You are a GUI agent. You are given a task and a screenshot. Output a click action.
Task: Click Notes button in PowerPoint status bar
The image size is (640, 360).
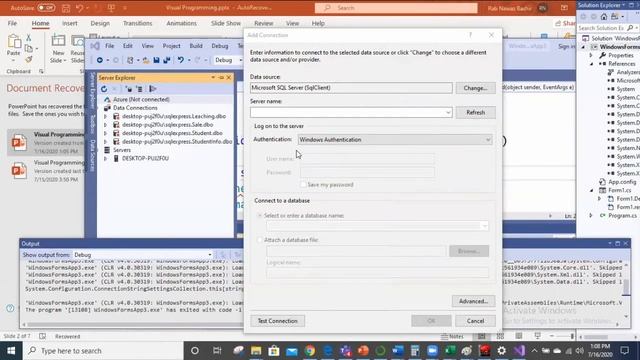point(453,336)
